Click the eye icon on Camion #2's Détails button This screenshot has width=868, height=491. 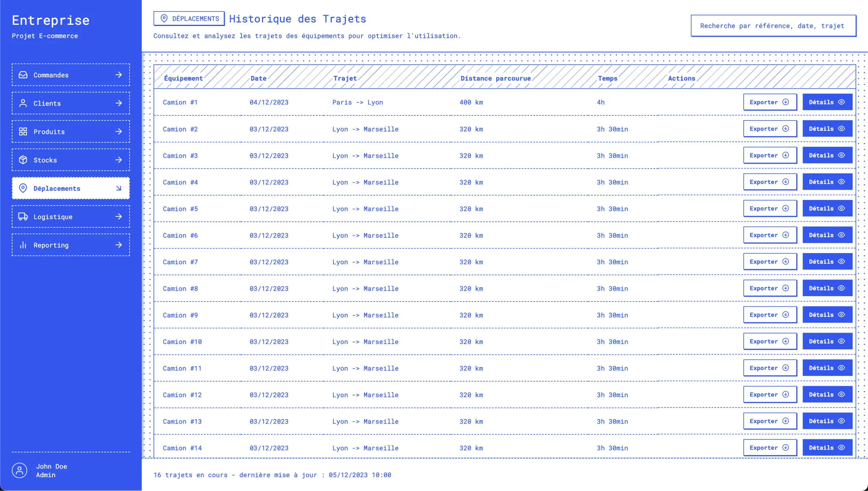point(841,129)
